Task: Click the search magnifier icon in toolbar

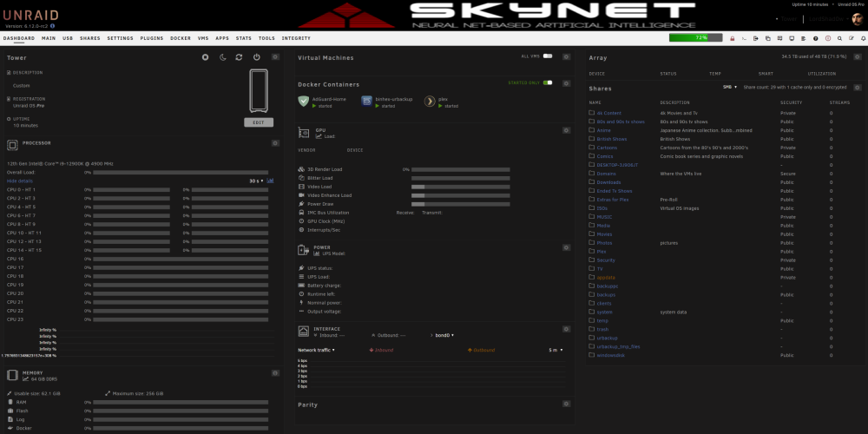Action: click(x=839, y=39)
